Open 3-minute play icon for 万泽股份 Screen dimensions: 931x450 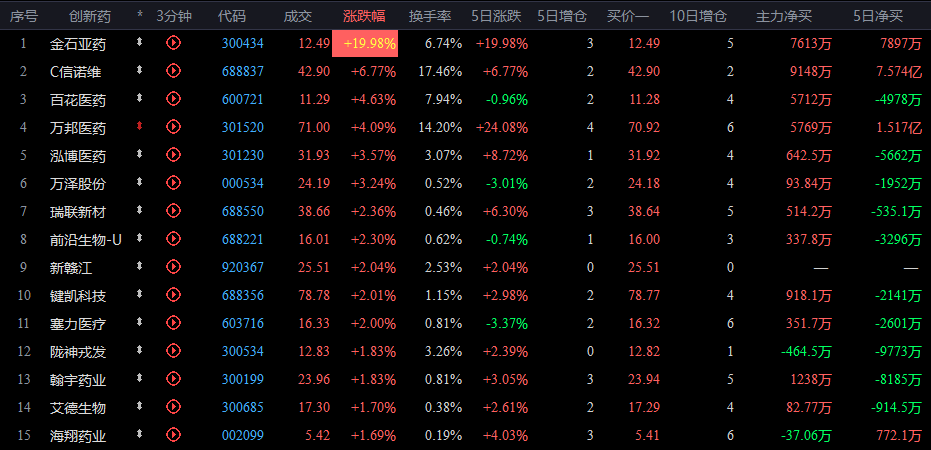coord(173,183)
